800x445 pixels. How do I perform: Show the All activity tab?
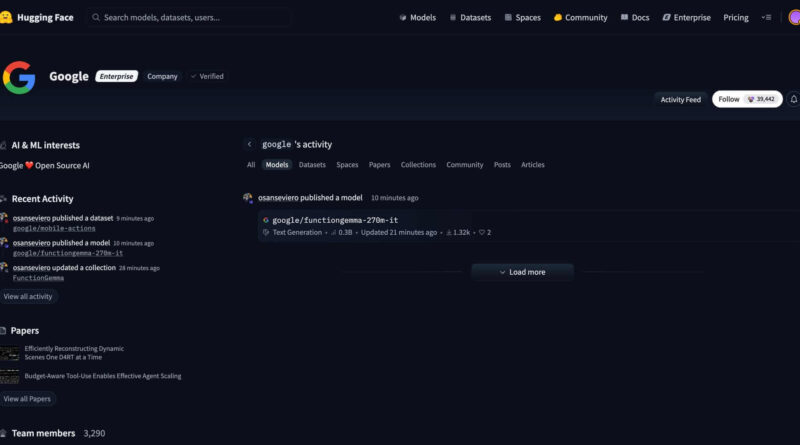pos(251,165)
